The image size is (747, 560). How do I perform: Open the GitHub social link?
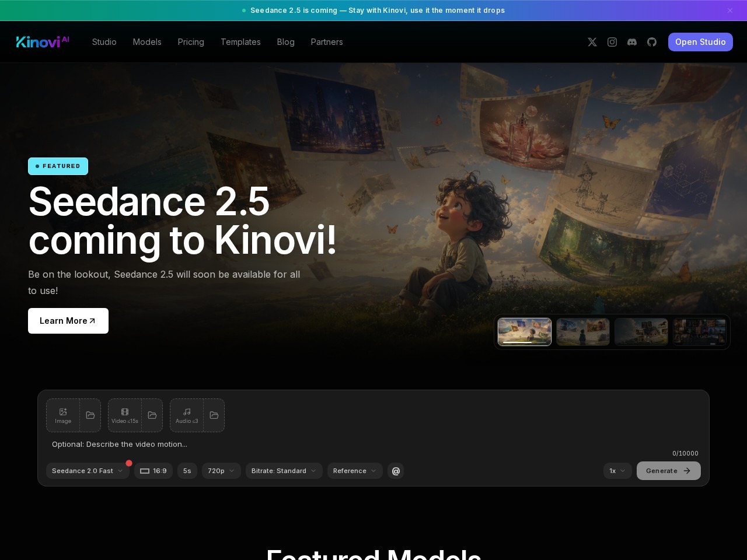coord(652,42)
